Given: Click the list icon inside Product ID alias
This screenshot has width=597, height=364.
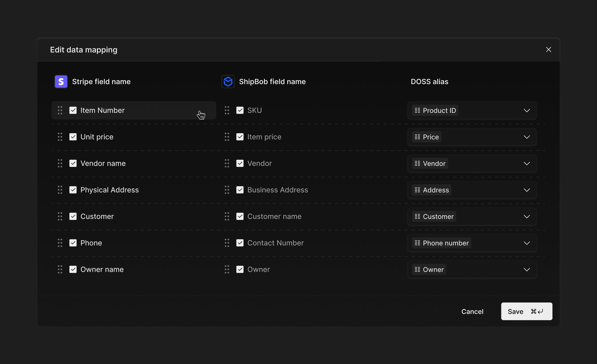Looking at the screenshot, I should (417, 111).
